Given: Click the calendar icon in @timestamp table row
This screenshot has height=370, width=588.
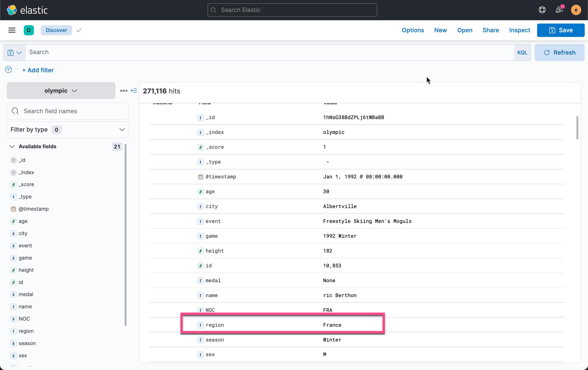Looking at the screenshot, I should [x=200, y=177].
